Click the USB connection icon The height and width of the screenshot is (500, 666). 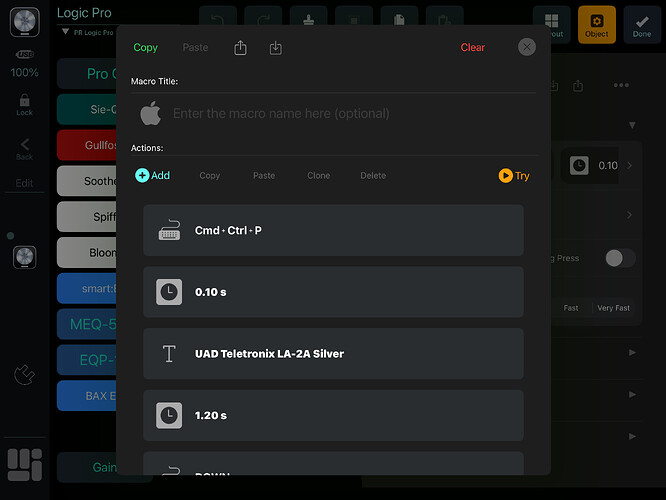coord(25,54)
